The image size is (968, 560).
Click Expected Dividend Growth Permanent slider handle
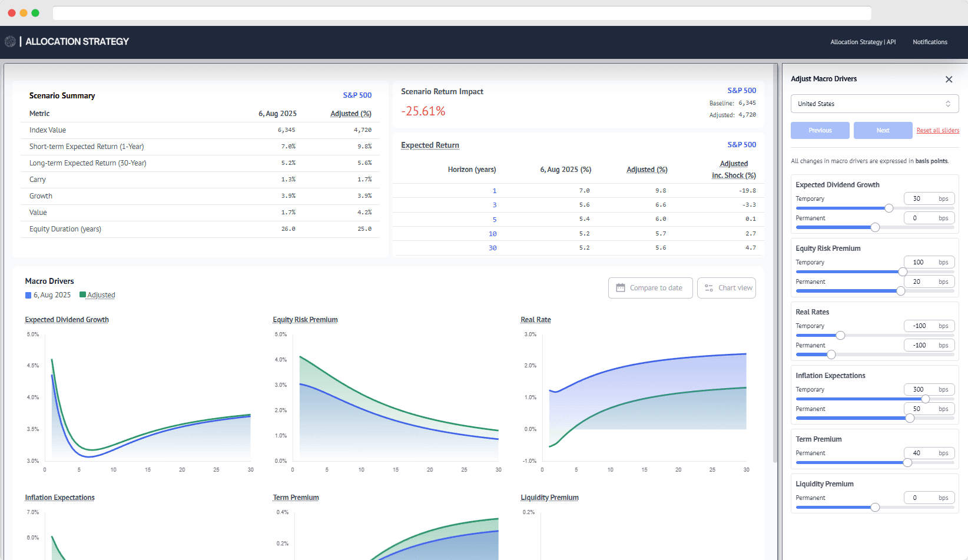pyautogui.click(x=875, y=227)
